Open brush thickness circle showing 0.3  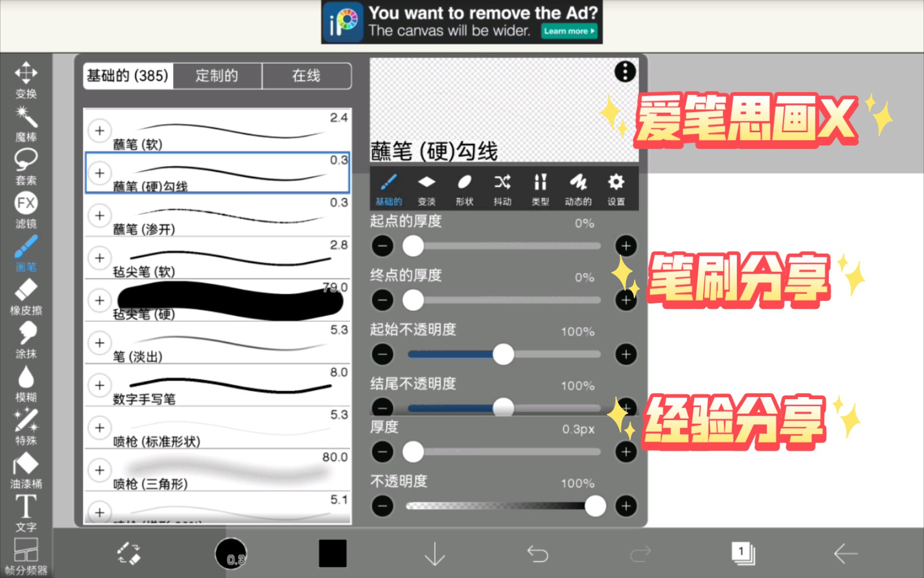(231, 554)
